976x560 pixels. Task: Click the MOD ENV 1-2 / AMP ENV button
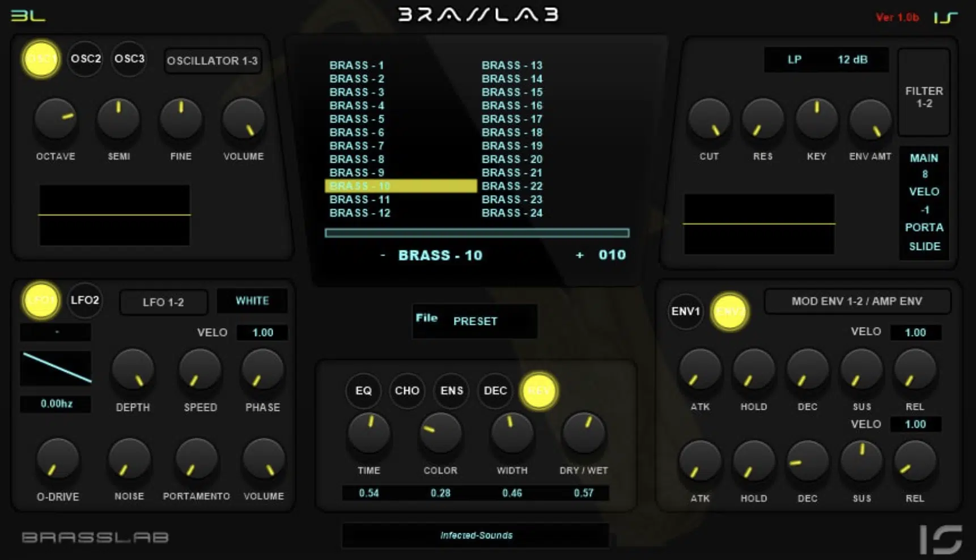tap(857, 301)
